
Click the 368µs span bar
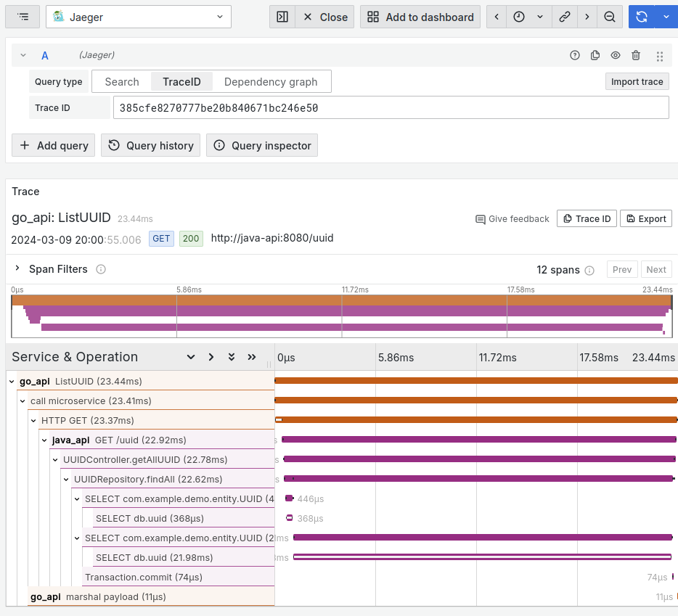290,518
